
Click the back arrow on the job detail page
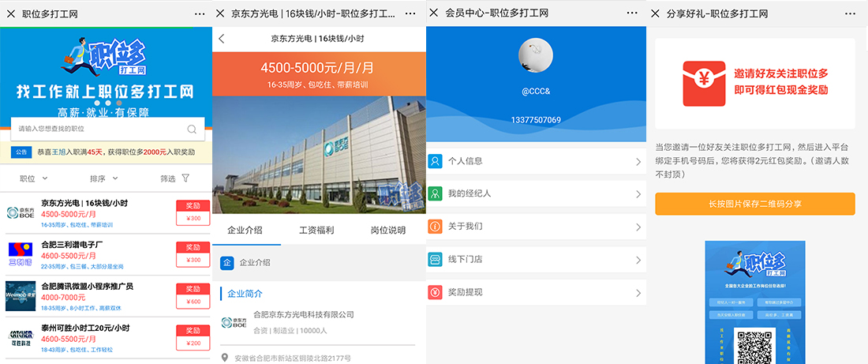(222, 39)
